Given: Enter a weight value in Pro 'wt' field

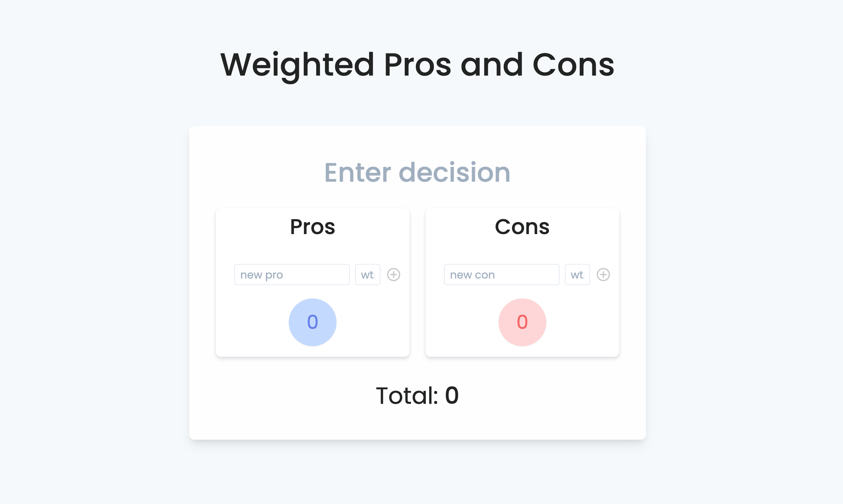Looking at the screenshot, I should [x=367, y=275].
